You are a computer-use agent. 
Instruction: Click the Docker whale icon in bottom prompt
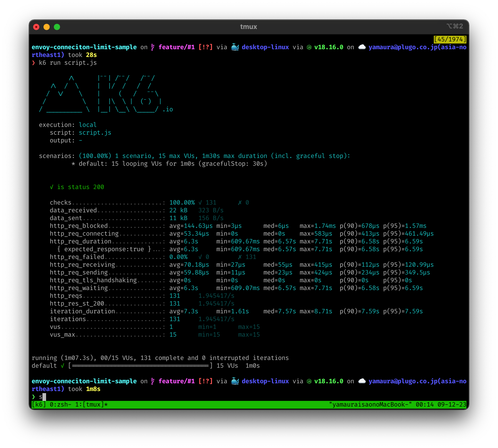click(x=235, y=381)
